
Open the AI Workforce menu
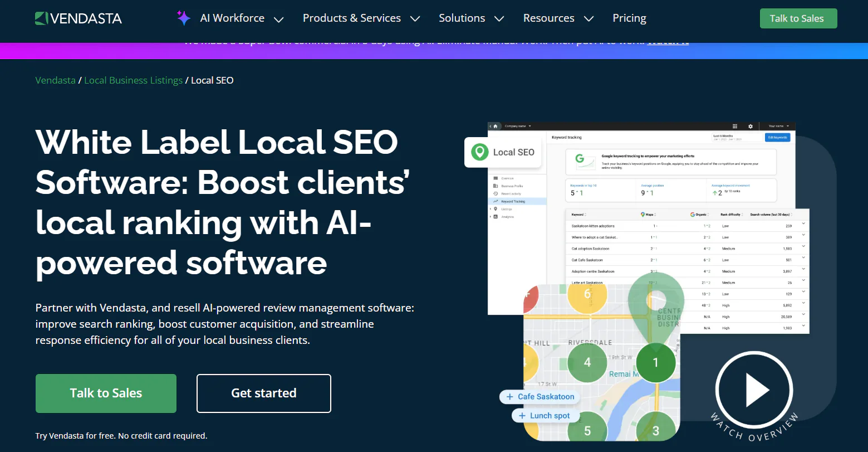(x=232, y=18)
